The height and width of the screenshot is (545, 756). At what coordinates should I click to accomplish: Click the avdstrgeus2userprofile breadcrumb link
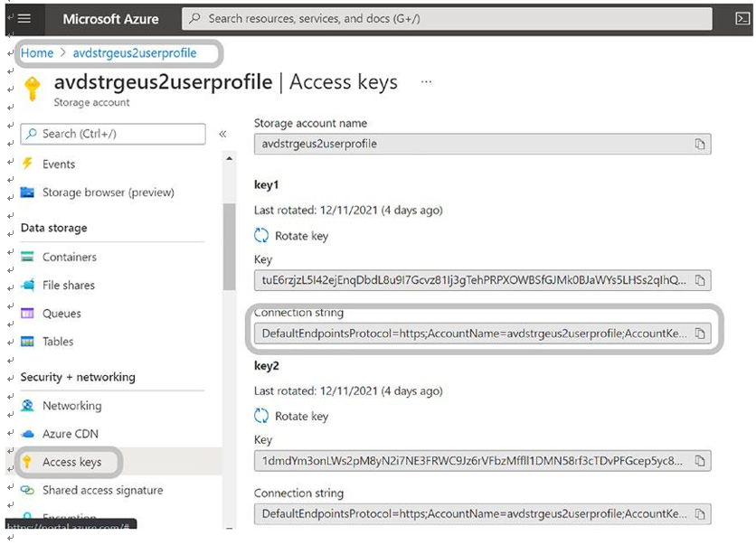pyautogui.click(x=135, y=53)
